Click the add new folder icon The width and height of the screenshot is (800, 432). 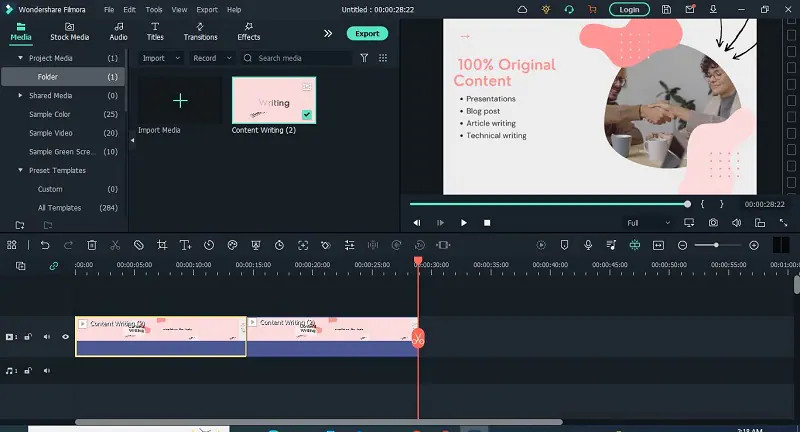pos(20,225)
